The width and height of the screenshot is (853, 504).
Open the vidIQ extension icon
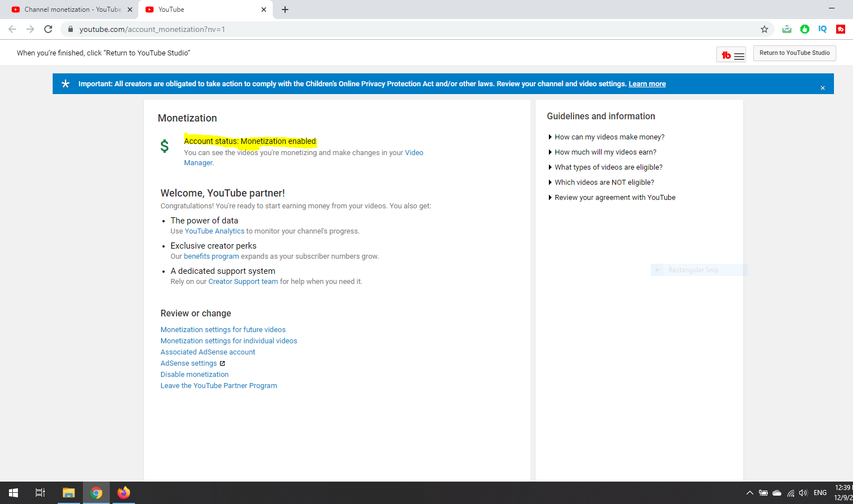[823, 29]
